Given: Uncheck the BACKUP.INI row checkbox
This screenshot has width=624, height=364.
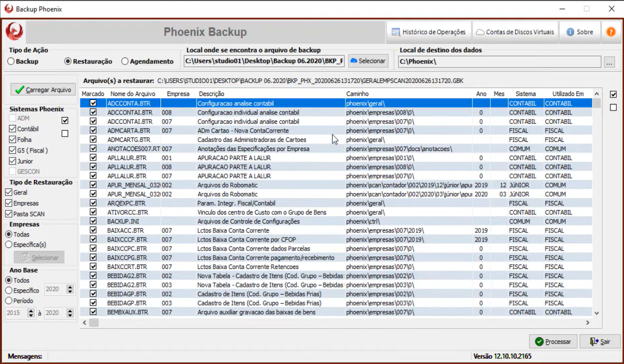Looking at the screenshot, I should pyautogui.click(x=93, y=221).
